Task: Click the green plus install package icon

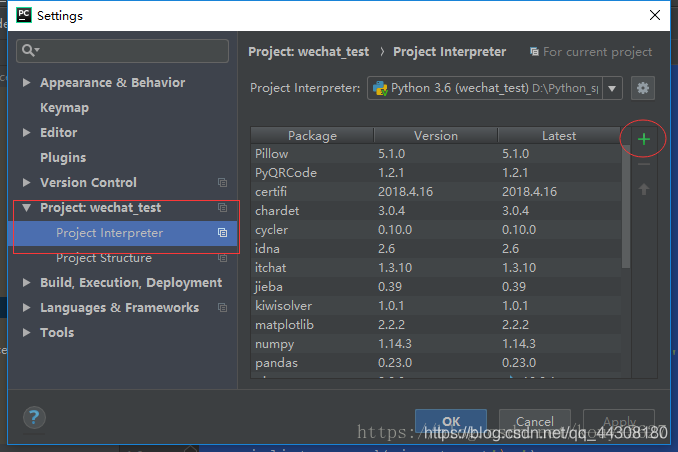Action: click(644, 139)
